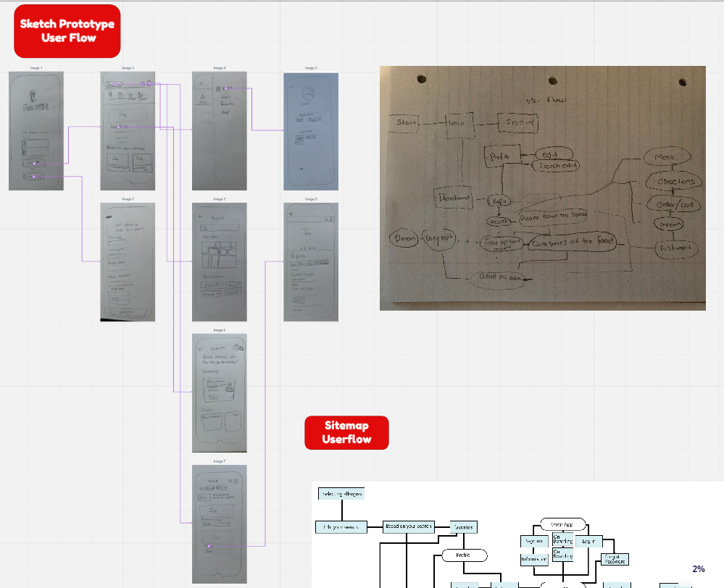Screen dimensions: 724x588
Task: Select the 'Forgot Password' sitemap node
Action: (615, 559)
